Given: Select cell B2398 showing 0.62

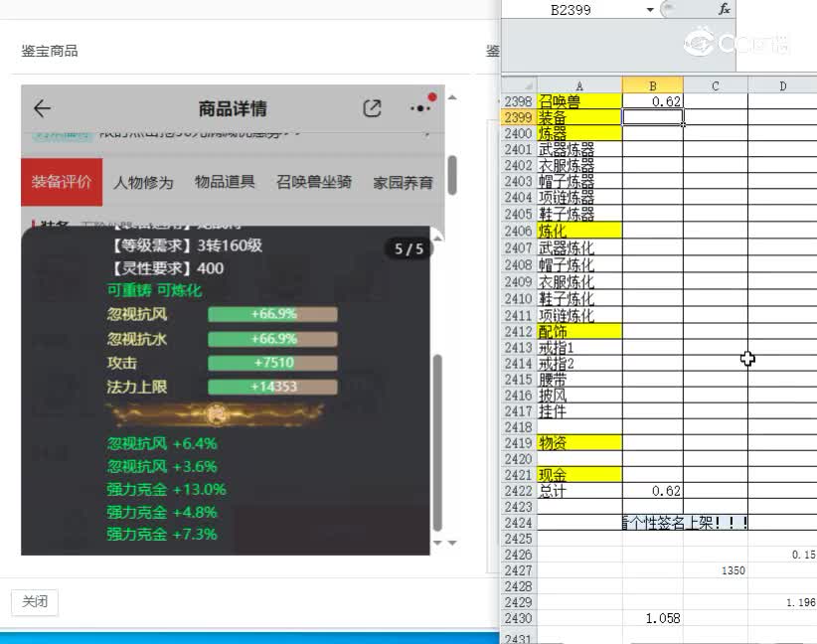Looking at the screenshot, I should pos(652,101).
